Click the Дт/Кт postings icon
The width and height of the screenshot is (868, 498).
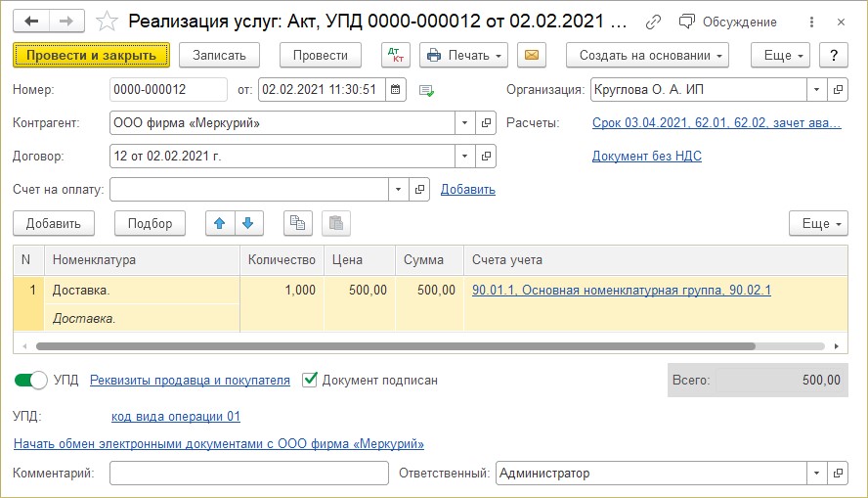[395, 55]
